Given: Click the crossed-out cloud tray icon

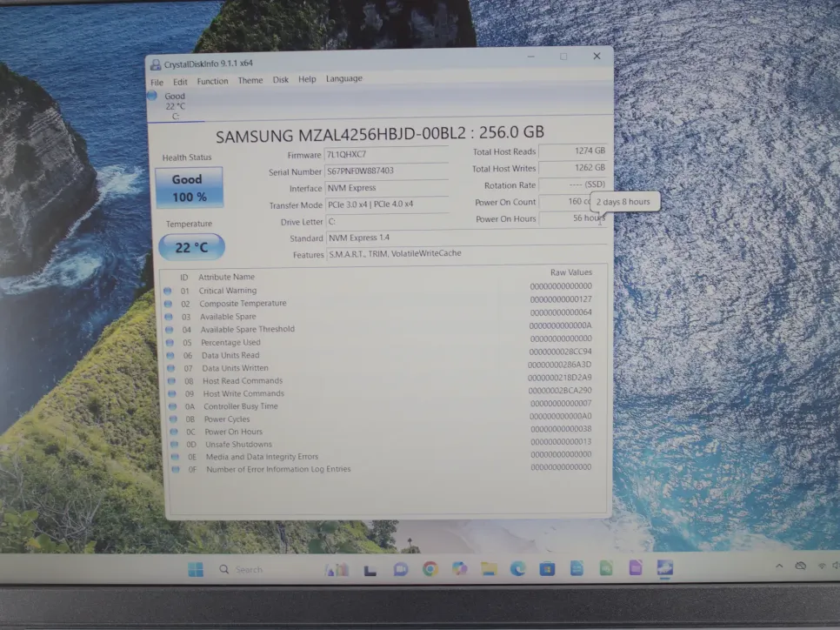Looking at the screenshot, I should [x=800, y=566].
